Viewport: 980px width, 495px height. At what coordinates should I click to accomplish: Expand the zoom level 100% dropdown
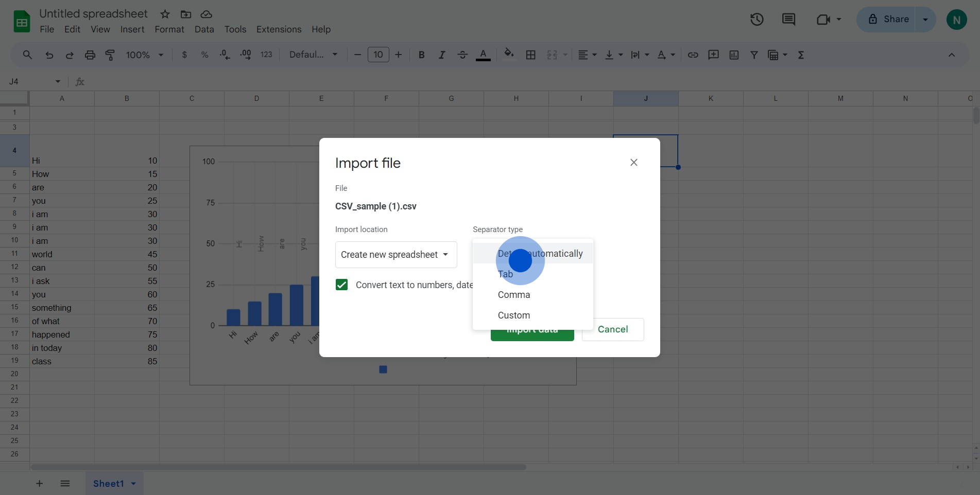pyautogui.click(x=145, y=55)
